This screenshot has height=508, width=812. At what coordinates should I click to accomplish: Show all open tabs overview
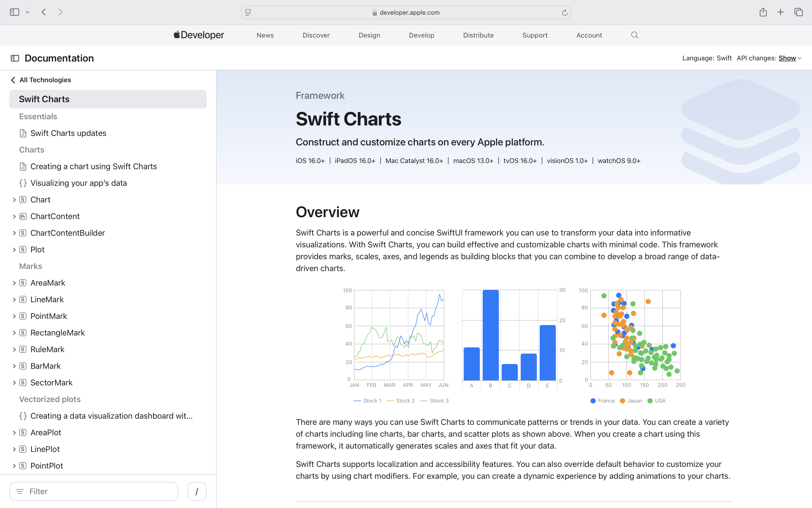pos(798,12)
